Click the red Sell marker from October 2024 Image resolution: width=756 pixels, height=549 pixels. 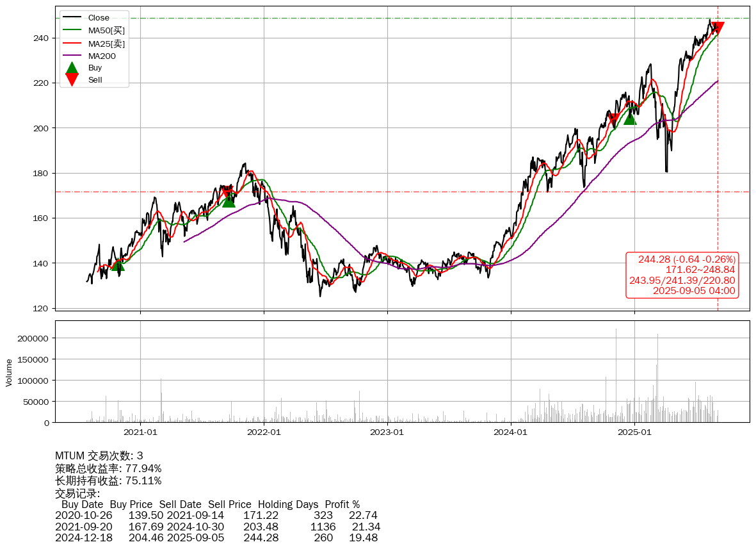[613, 119]
